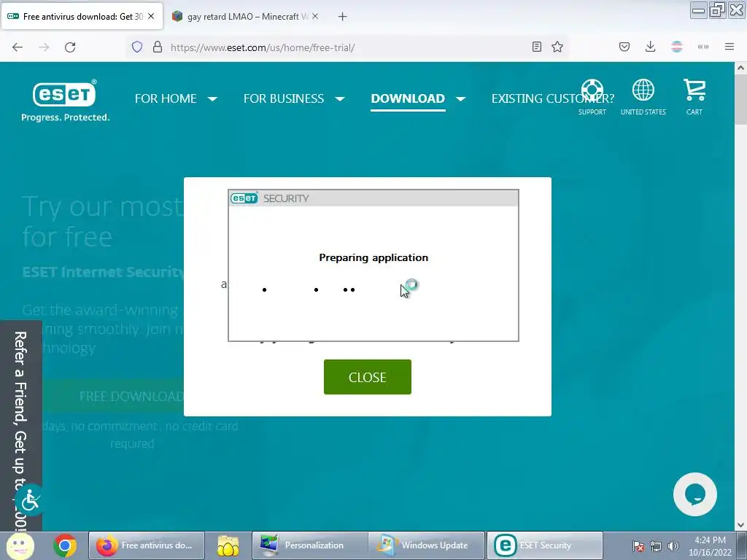Viewport: 747px width, 560px height.
Task: Switch to the Minecraft Wiki tab
Action: pos(245,16)
